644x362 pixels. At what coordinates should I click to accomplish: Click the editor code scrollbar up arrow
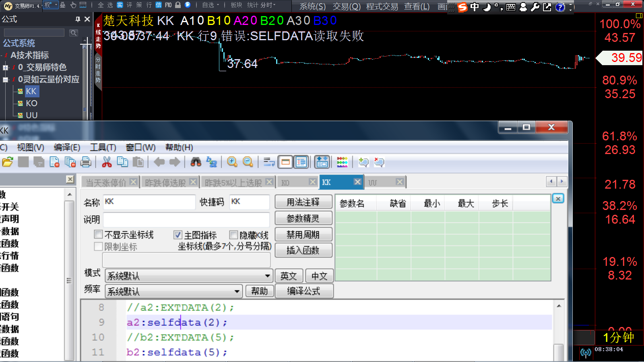click(x=558, y=305)
